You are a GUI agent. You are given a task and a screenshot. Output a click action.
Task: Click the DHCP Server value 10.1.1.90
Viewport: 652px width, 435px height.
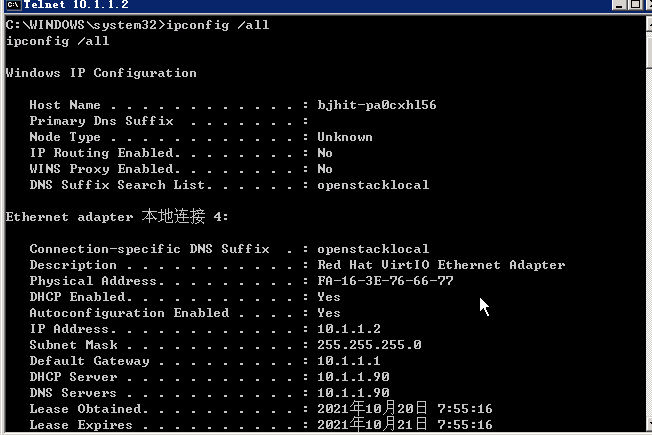(x=353, y=377)
